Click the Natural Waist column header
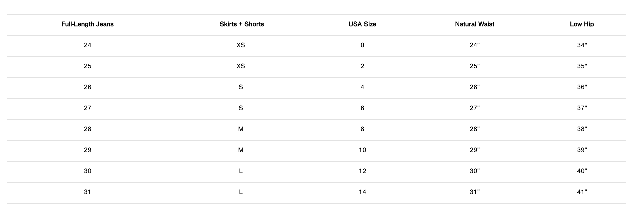 click(474, 24)
